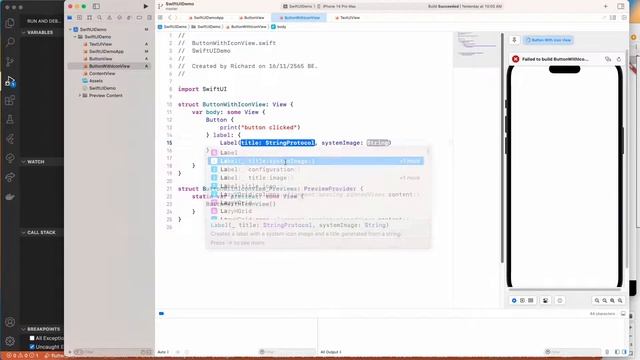Image resolution: width=640 pixels, height=360 pixels.
Task: Open the All Output dropdown in the console
Action: coord(331,352)
